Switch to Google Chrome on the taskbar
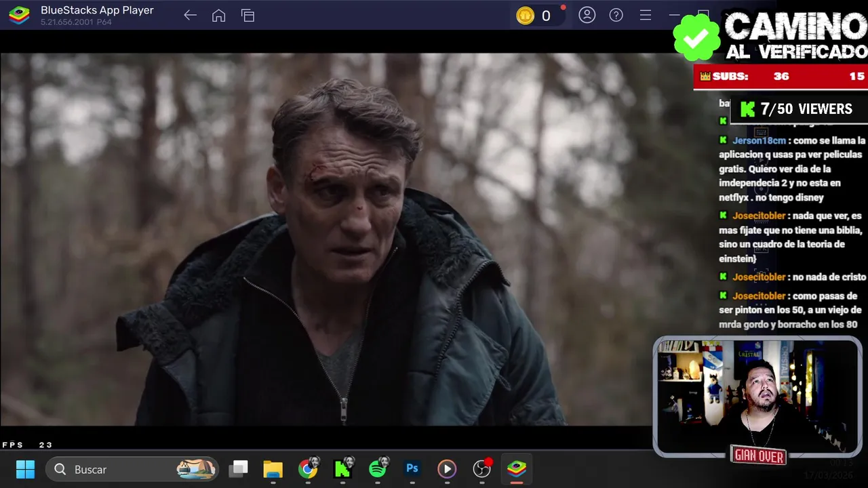Screen dimensions: 868x488 tap(308, 469)
